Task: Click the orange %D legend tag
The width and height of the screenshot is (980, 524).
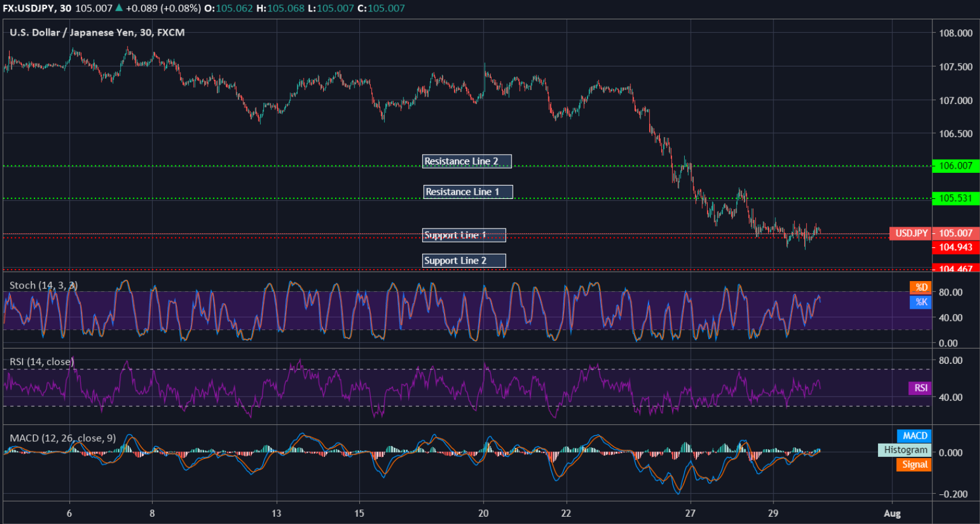Action: 921,288
